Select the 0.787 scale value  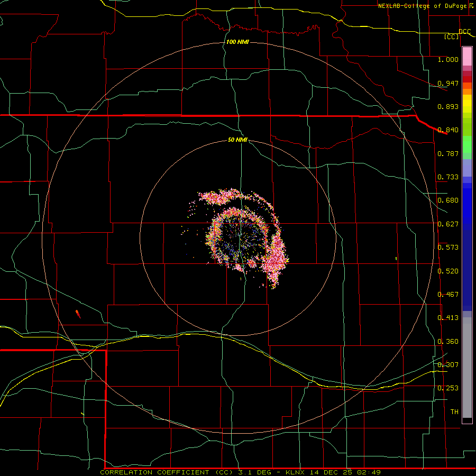point(448,153)
